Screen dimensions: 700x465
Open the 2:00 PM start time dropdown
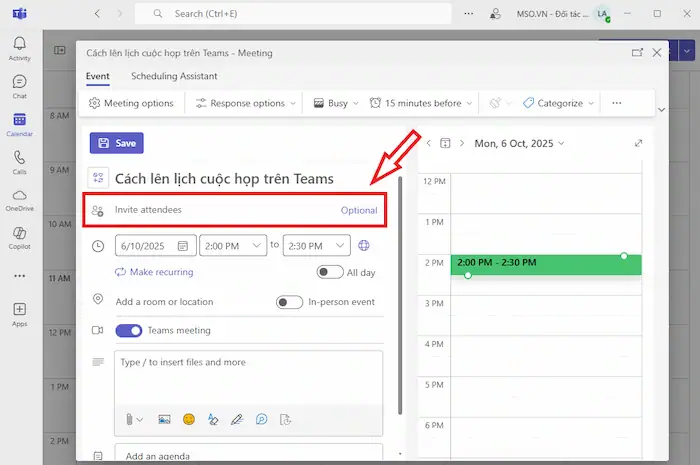coord(232,245)
